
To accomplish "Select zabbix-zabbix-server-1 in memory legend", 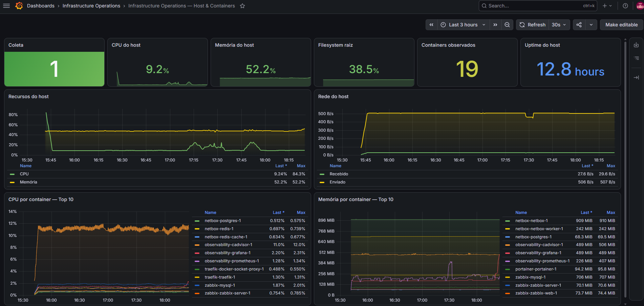I will (538, 285).
